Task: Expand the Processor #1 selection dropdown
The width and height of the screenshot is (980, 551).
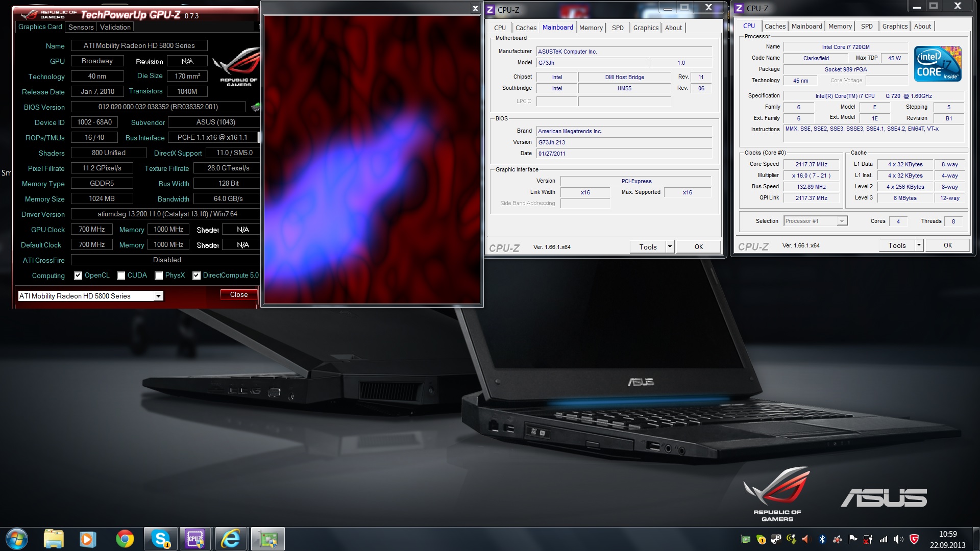Action: [x=841, y=221]
